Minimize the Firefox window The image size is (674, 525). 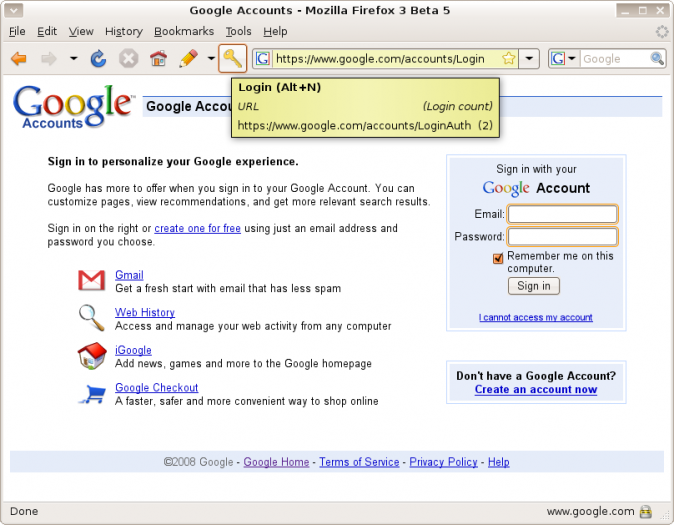tap(625, 11)
